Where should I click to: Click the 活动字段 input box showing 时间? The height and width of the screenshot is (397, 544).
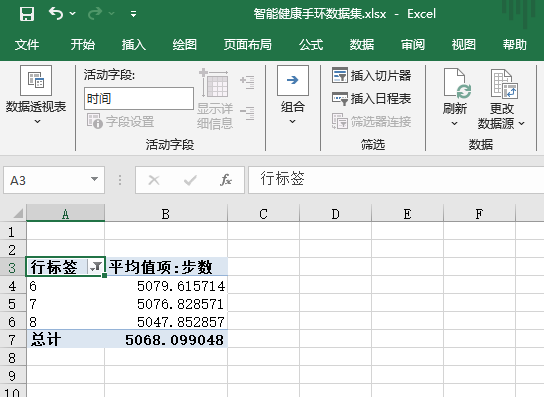click(139, 99)
